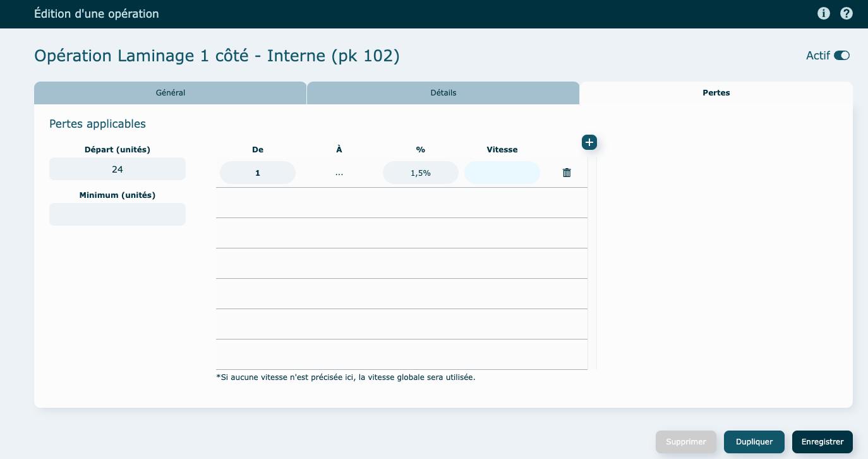Switch to the Général tab
Screen dimensions: 868x459
(171, 93)
